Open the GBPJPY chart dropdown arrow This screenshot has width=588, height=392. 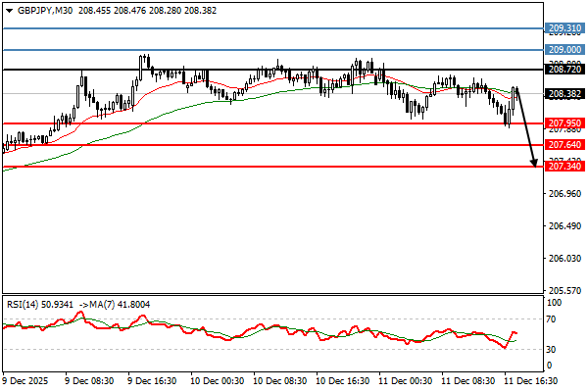(x=9, y=9)
